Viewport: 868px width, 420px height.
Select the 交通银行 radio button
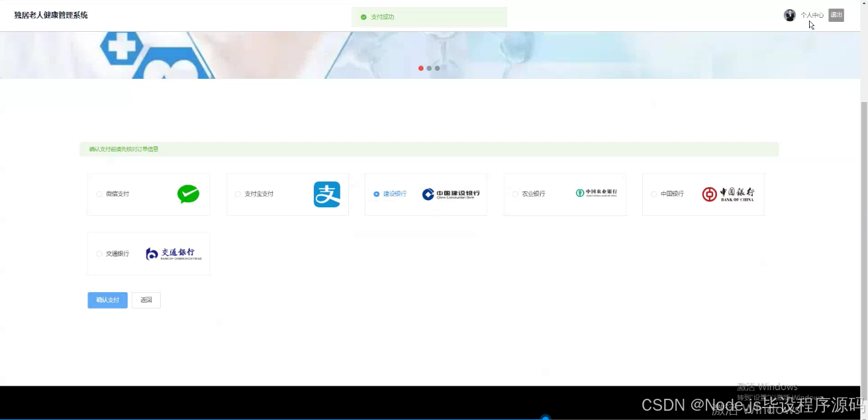coord(99,254)
